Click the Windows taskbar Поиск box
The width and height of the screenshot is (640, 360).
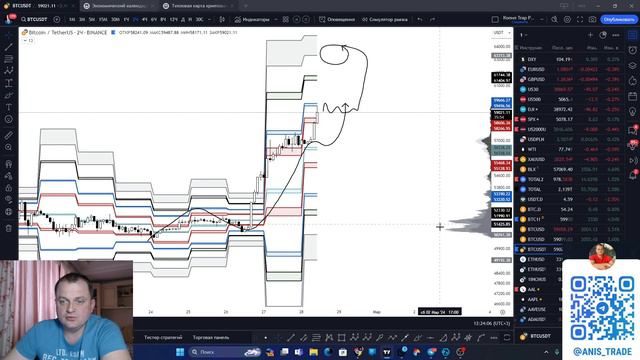pyautogui.click(x=225, y=352)
